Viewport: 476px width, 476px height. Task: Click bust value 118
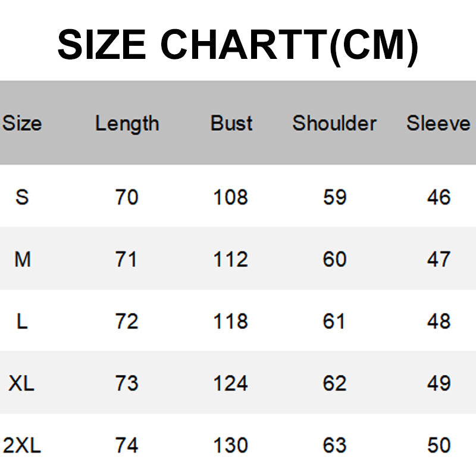pyautogui.click(x=231, y=321)
